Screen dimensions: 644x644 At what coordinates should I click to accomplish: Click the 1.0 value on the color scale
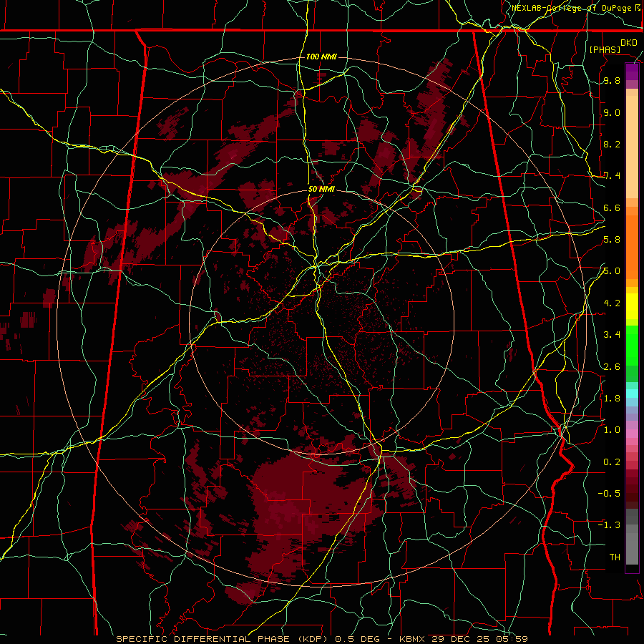tap(612, 430)
